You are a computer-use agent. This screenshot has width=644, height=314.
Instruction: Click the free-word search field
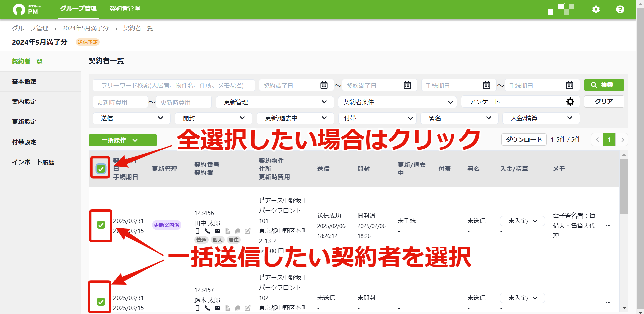coord(174,85)
